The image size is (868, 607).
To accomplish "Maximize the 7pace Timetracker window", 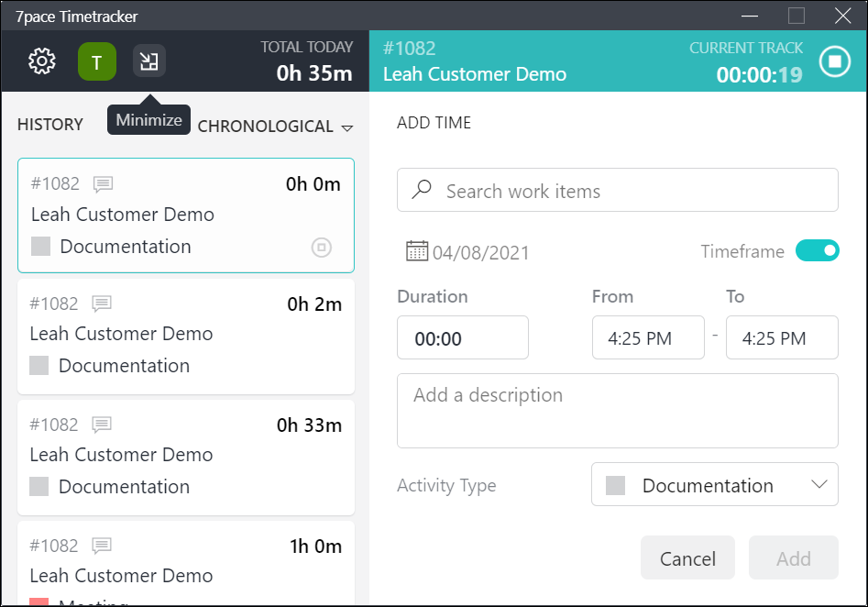I will click(796, 16).
